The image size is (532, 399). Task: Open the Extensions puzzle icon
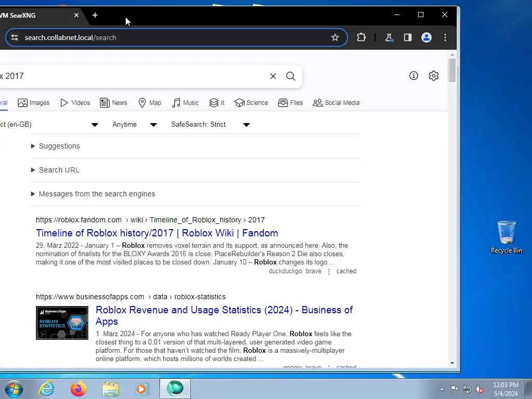(362, 37)
